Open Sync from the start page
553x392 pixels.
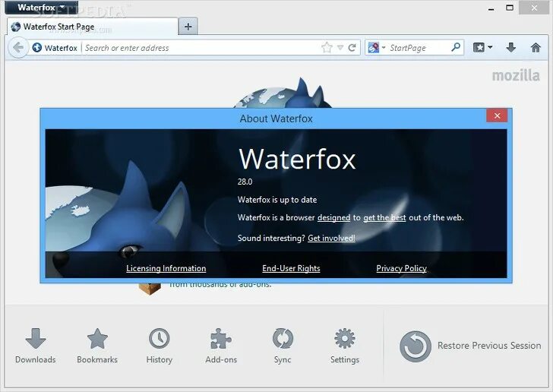pos(283,346)
